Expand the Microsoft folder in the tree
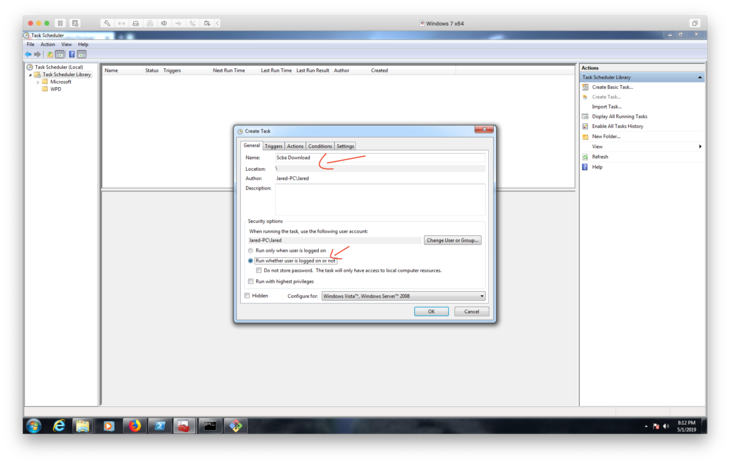Image resolution: width=730 pixels, height=464 pixels. [38, 82]
